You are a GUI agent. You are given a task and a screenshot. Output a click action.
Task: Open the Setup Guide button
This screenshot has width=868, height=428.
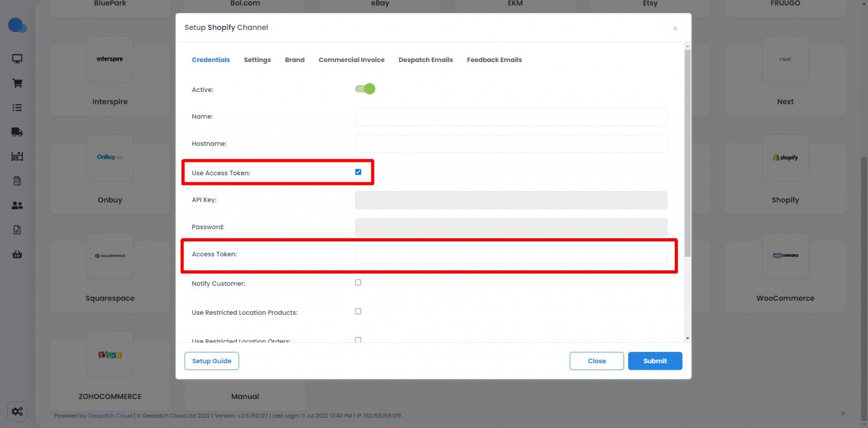tap(212, 361)
